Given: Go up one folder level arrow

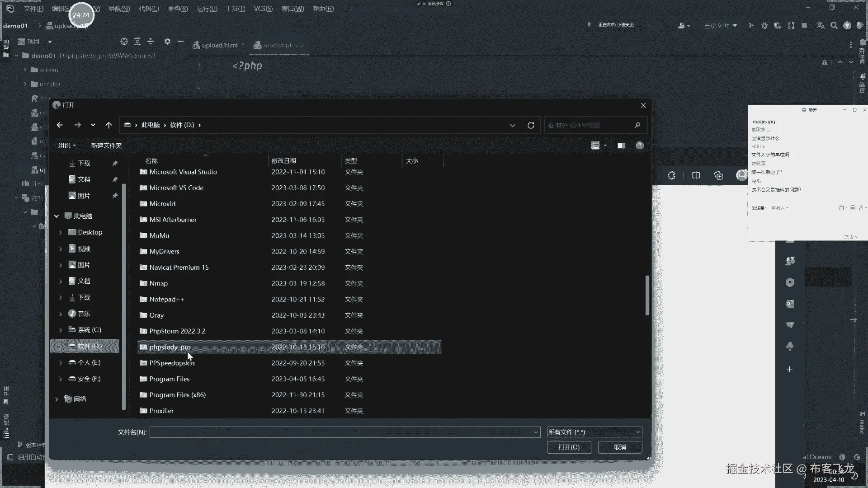Looking at the screenshot, I should 108,125.
